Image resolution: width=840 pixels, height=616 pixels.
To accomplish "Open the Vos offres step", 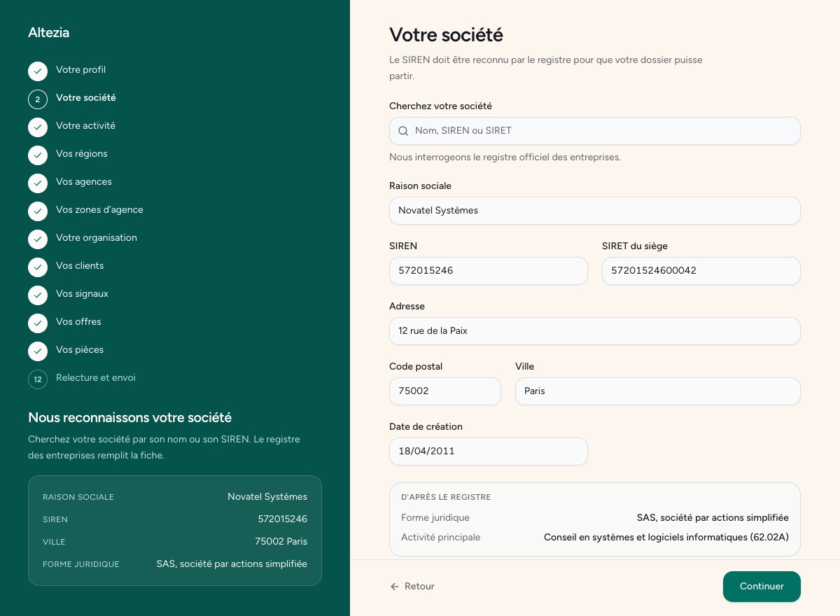I will [x=78, y=322].
